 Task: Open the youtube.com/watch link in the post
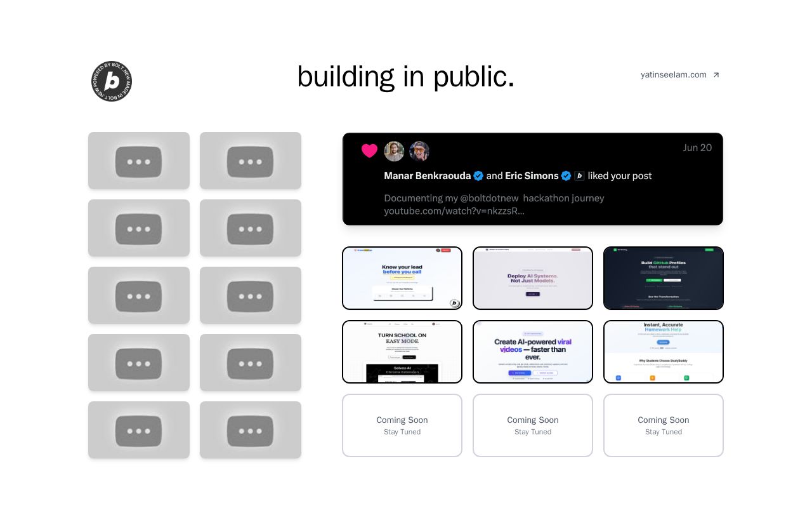pos(454,211)
